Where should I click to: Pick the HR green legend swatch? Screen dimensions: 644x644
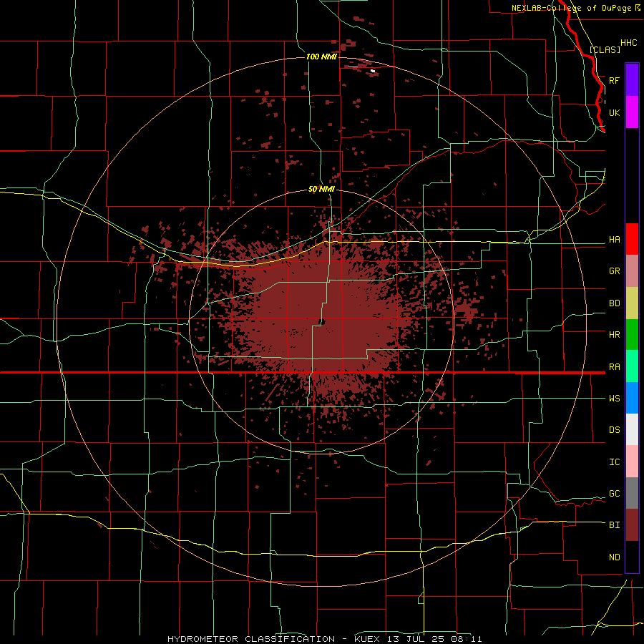632,335
